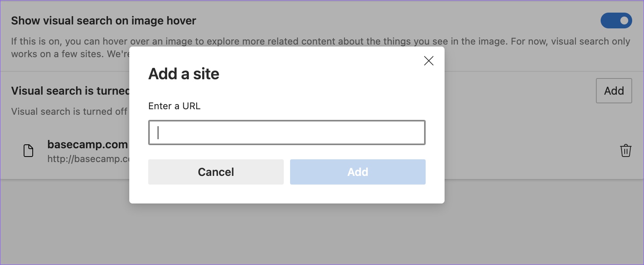Select the basecamp.com site entry

click(x=87, y=145)
